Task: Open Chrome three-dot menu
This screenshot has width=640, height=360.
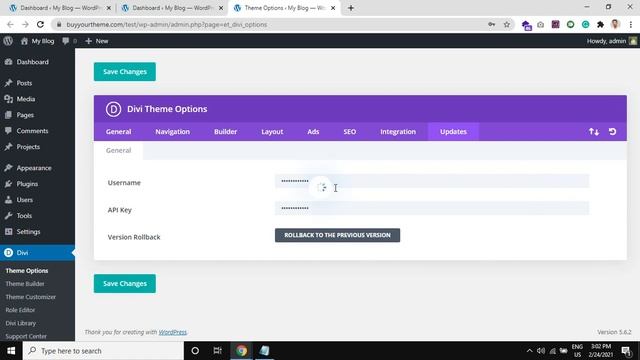Action: 631,24
